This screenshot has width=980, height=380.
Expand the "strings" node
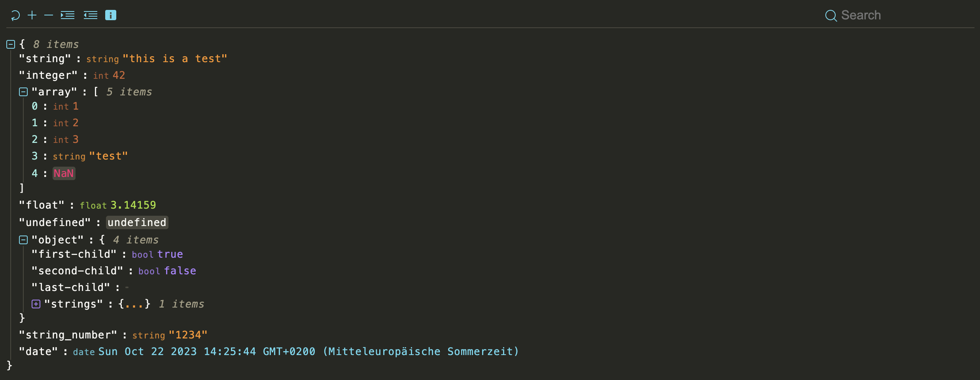pyautogui.click(x=36, y=304)
